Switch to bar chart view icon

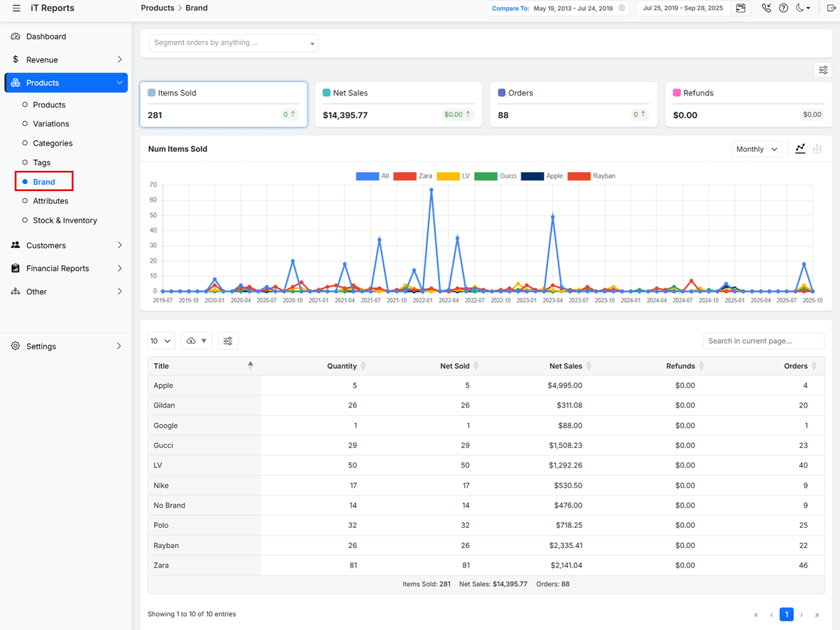point(817,149)
